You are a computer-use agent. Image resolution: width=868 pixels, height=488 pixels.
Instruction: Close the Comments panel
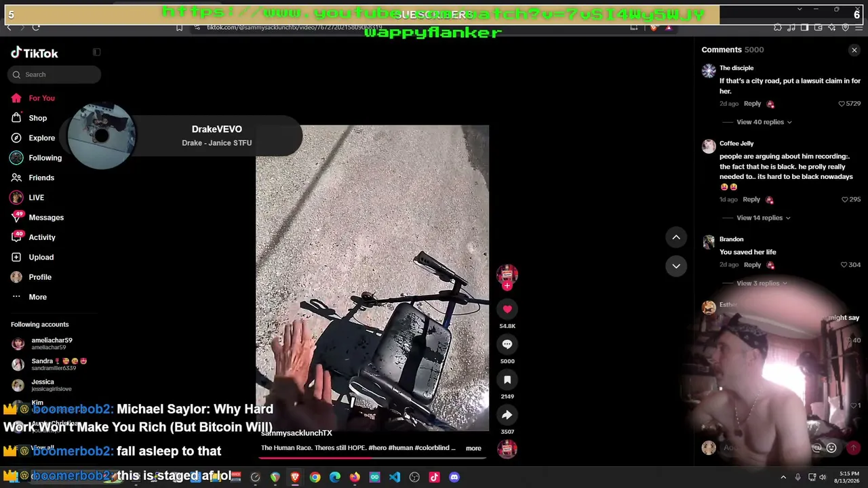click(x=854, y=50)
